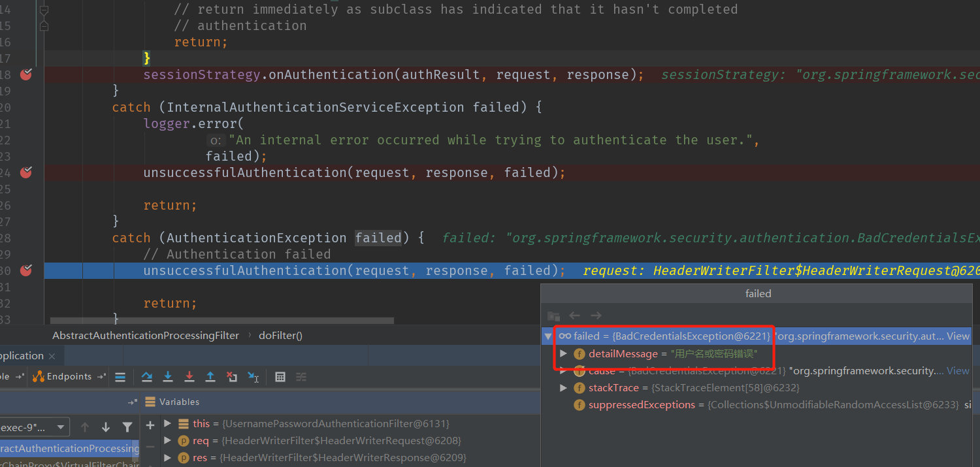Toggle breakpoint on the highlighted execution line
The width and height of the screenshot is (980, 467).
[x=26, y=270]
